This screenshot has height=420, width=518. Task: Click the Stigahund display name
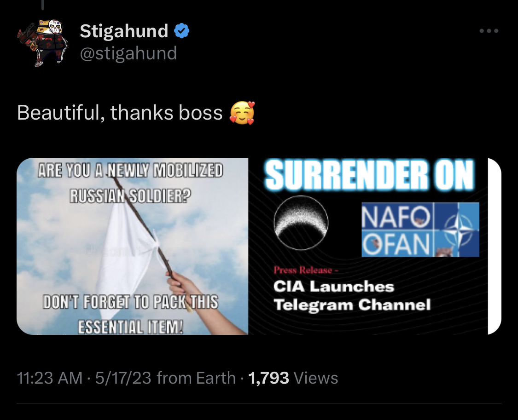(x=124, y=31)
